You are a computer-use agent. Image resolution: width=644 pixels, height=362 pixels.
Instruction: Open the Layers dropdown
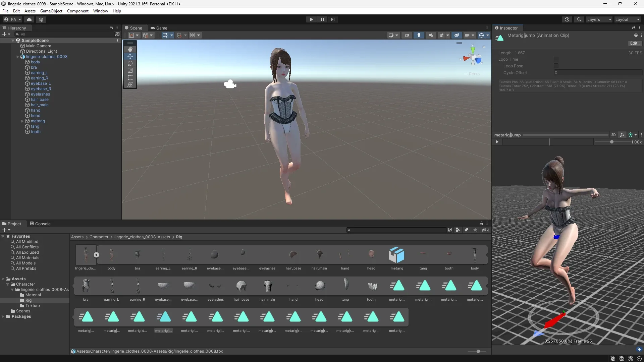598,19
